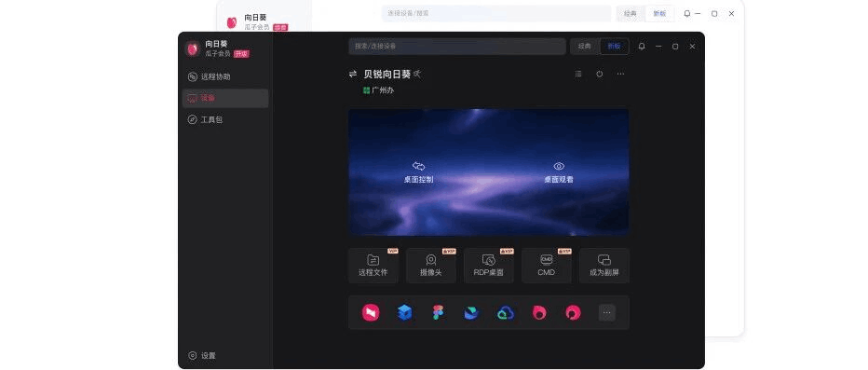Image resolution: width=868 pixels, height=370 pixels.
Task: Launch the seventh pink swirl app icon
Action: (x=573, y=313)
